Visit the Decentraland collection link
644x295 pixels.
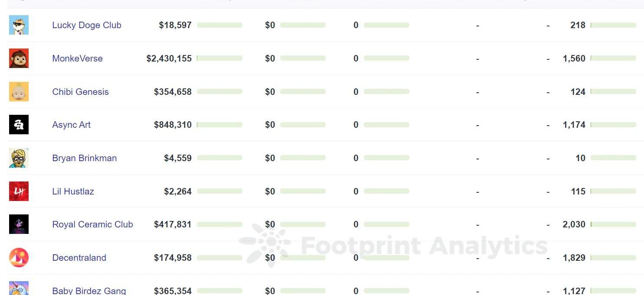click(x=79, y=258)
